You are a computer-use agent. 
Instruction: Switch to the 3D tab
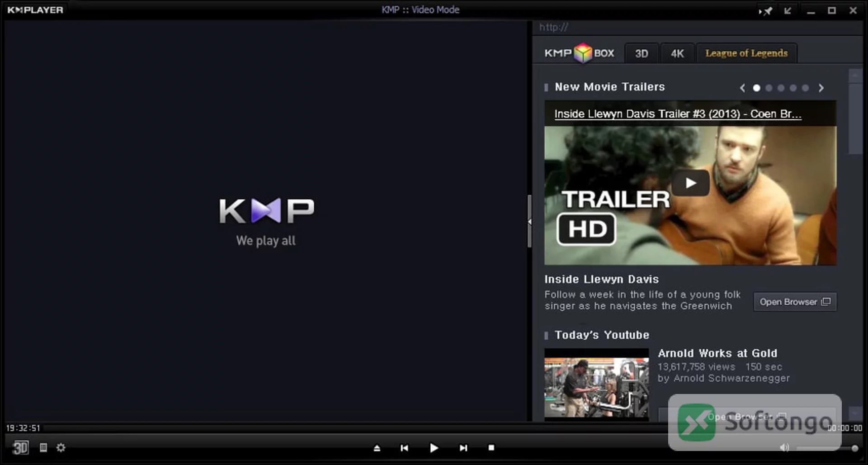coord(642,53)
